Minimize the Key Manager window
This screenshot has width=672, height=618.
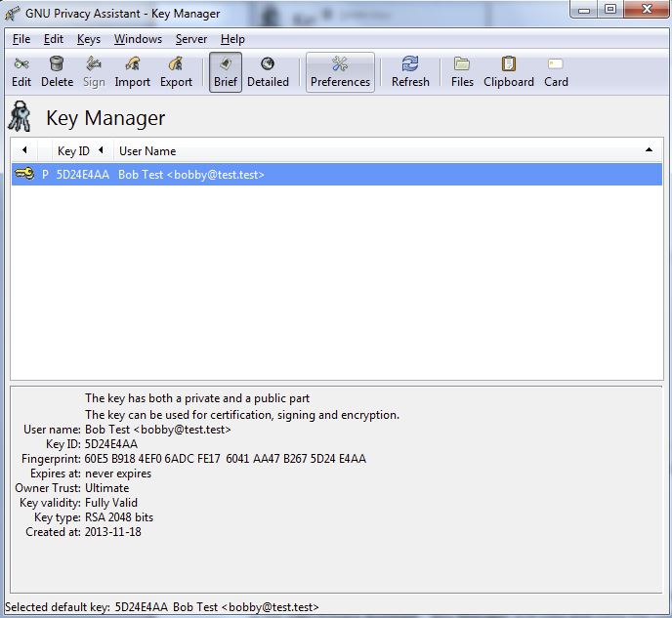click(x=584, y=10)
